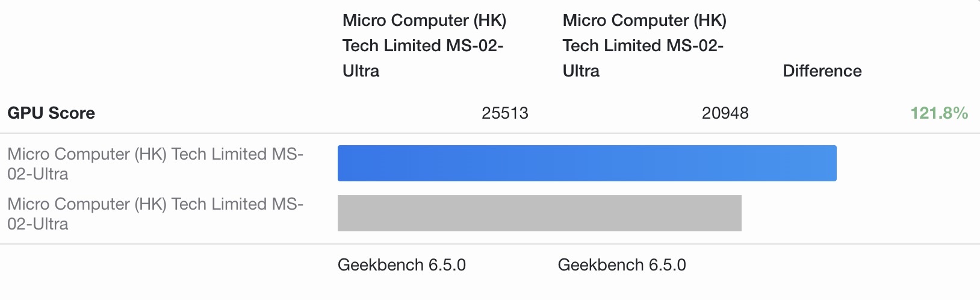Screen dimensions: 980x300
Task: Click 'Tech Limited MS-02-' in second column header
Action: (x=643, y=46)
